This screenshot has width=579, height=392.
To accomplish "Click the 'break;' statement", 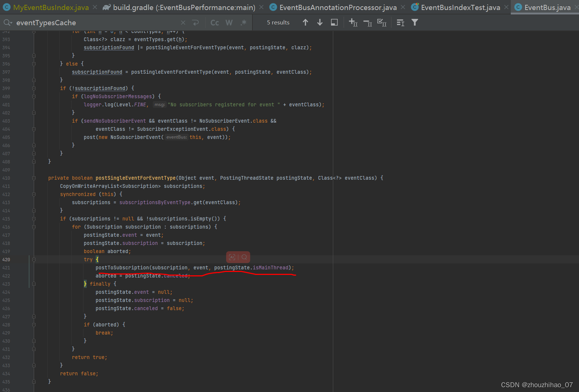I will pyautogui.click(x=105, y=333).
